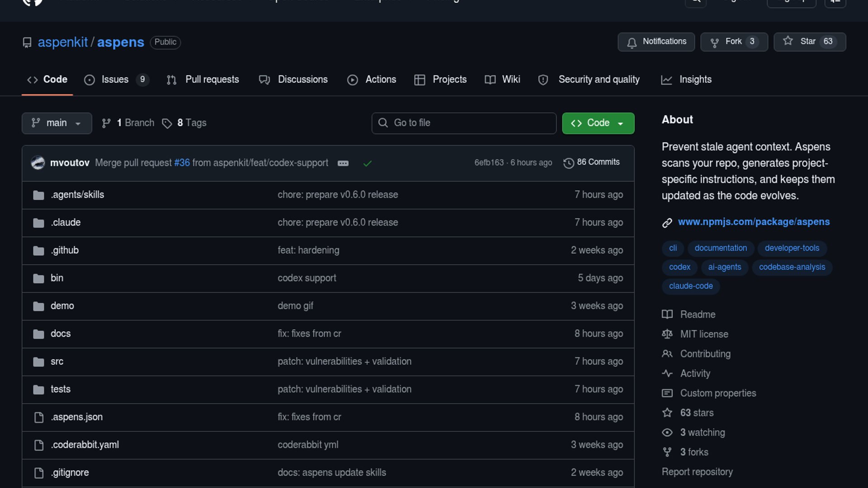868x488 pixels.
Task: Open the src folder
Action: pos(57,361)
